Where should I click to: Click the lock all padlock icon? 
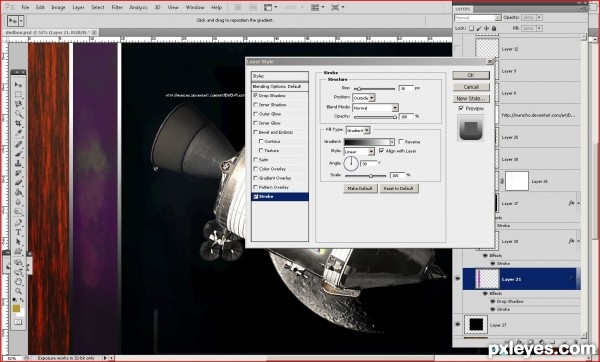coord(494,28)
